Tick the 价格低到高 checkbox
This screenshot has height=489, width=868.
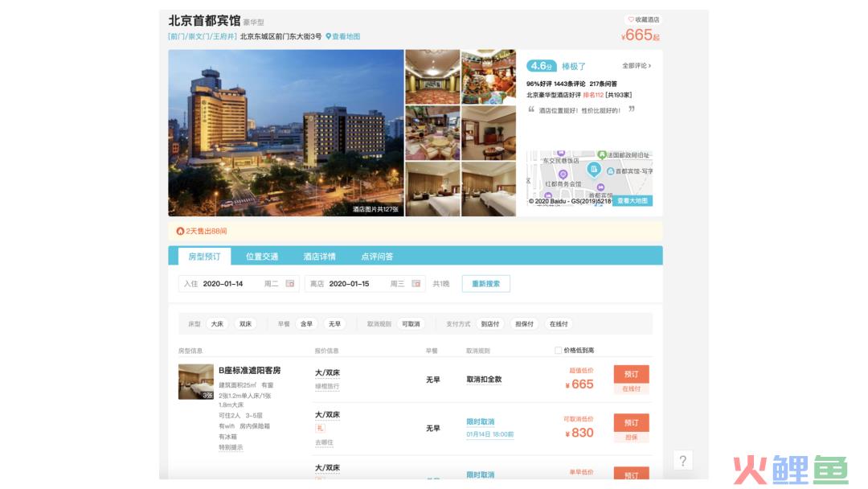(558, 351)
